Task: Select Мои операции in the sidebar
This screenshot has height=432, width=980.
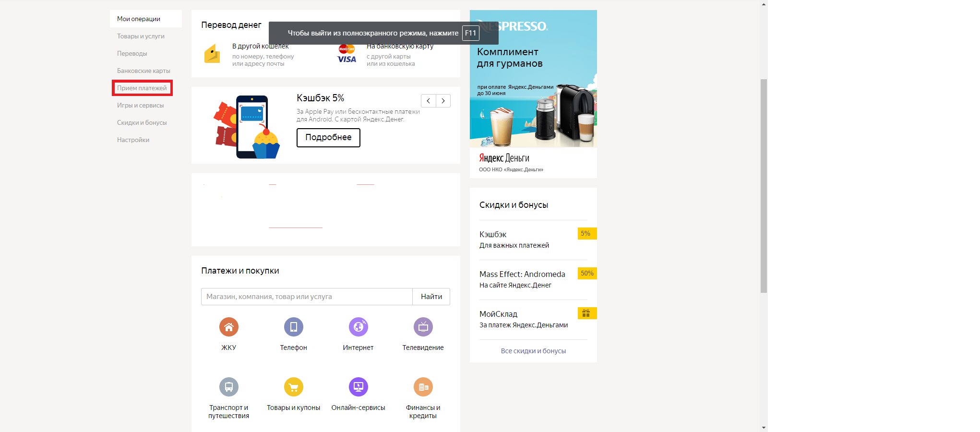Action: (x=146, y=19)
